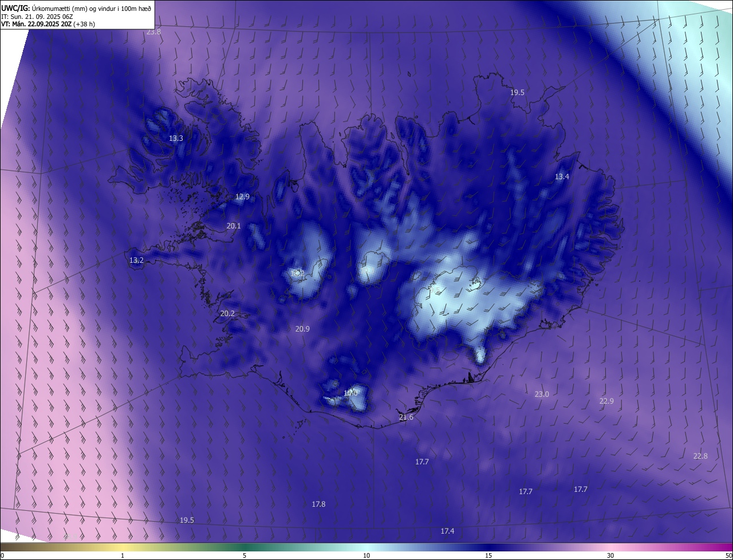This screenshot has width=733, height=560.
Task: Click the UWC/IG title label
Action: tap(15, 7)
